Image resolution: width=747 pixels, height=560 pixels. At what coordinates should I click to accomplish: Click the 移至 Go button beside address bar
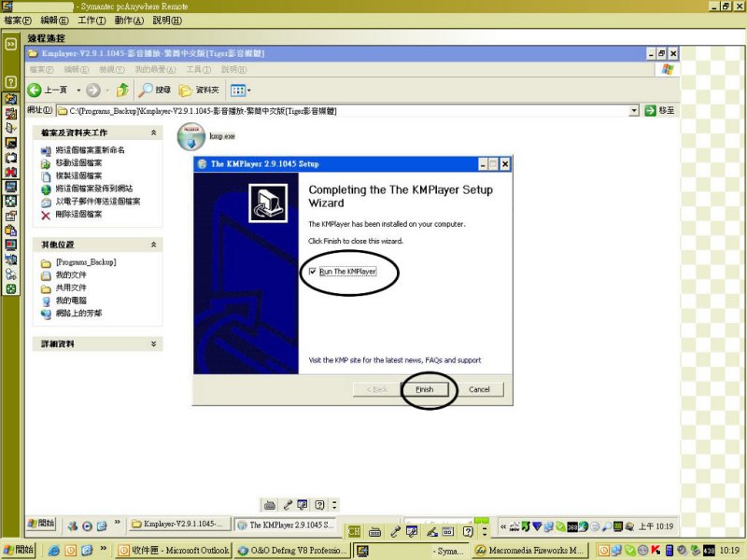(x=659, y=110)
